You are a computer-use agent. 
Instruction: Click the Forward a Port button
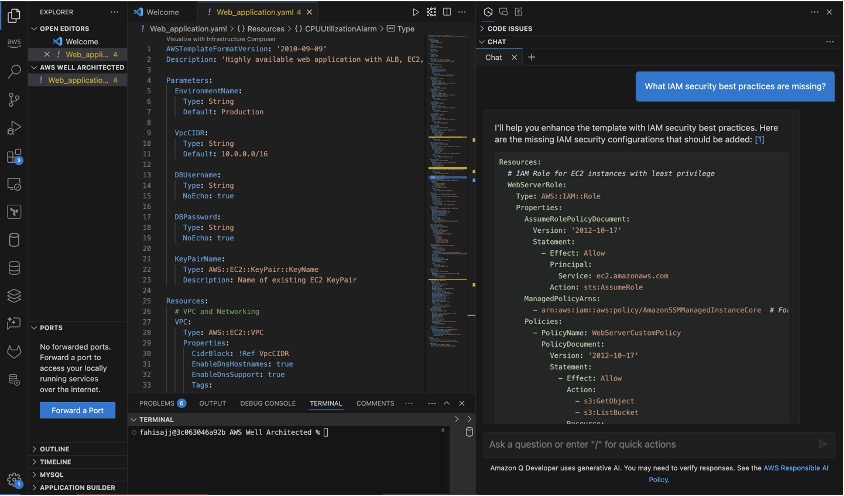pyautogui.click(x=78, y=410)
